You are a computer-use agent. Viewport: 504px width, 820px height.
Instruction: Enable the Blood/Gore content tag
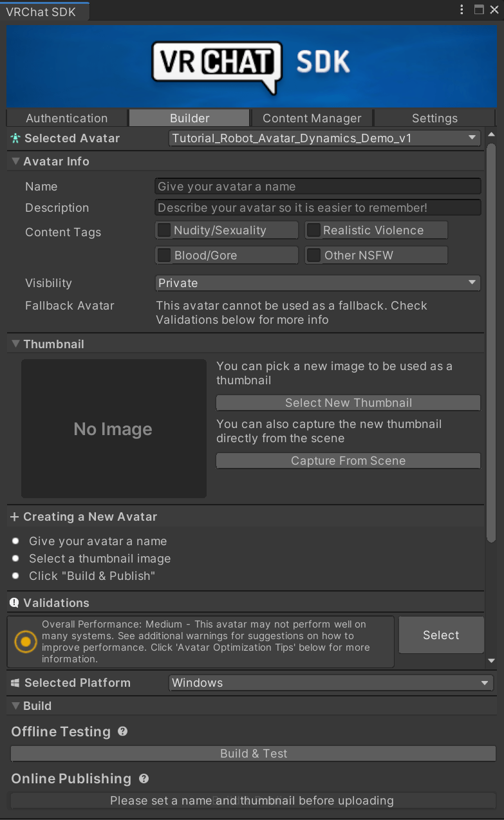[x=165, y=256]
